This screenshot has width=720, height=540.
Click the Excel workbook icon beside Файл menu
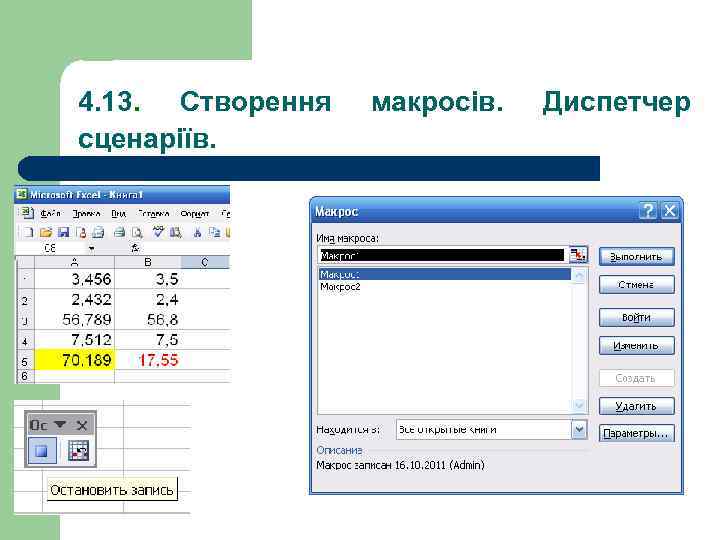tap(27, 213)
